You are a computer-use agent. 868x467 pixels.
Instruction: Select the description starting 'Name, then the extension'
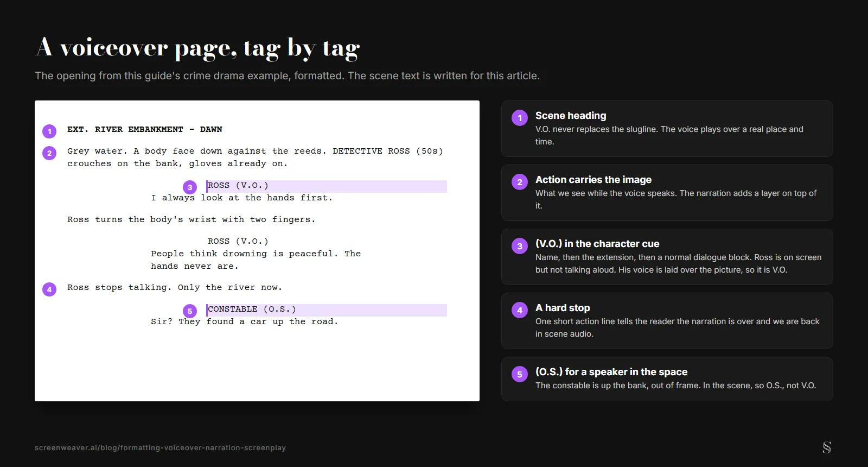679,263
